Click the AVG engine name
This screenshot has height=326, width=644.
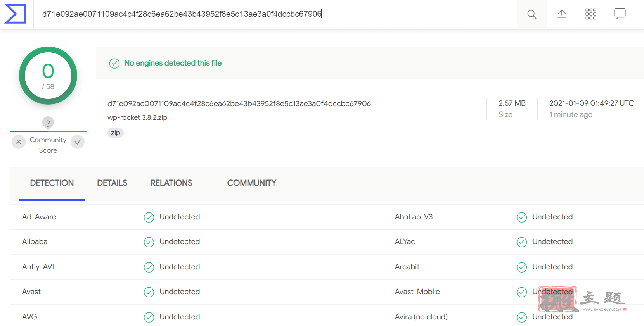point(30,317)
